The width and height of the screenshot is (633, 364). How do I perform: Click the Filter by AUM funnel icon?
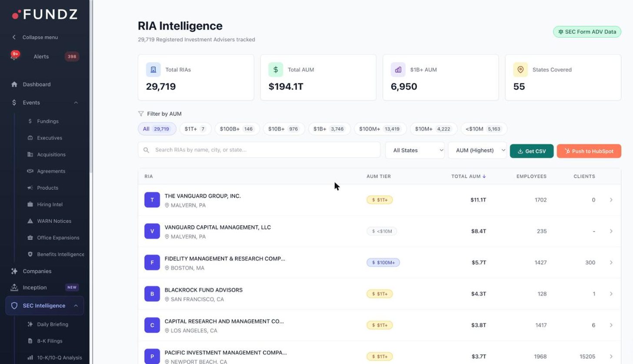coord(141,114)
